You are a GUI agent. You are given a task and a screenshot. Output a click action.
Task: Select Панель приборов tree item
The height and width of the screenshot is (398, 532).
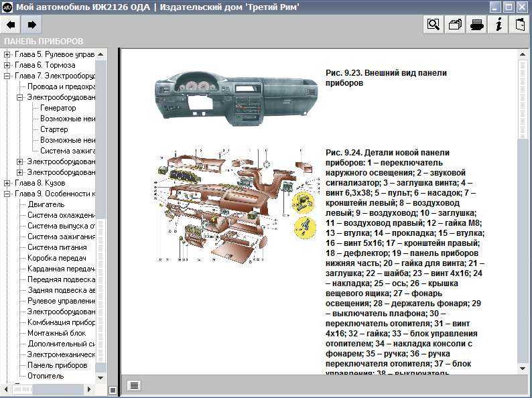58,365
